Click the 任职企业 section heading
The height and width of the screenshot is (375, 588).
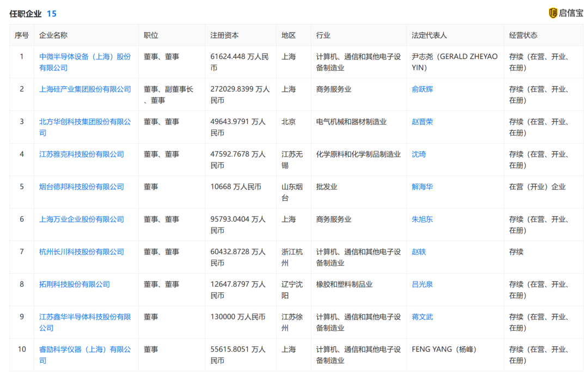26,14
